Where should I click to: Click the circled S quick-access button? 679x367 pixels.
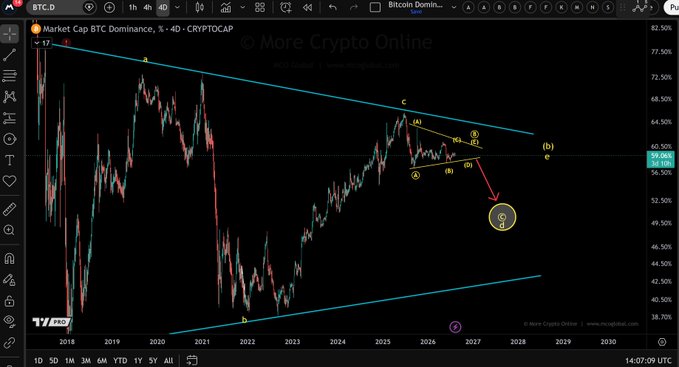608,7
